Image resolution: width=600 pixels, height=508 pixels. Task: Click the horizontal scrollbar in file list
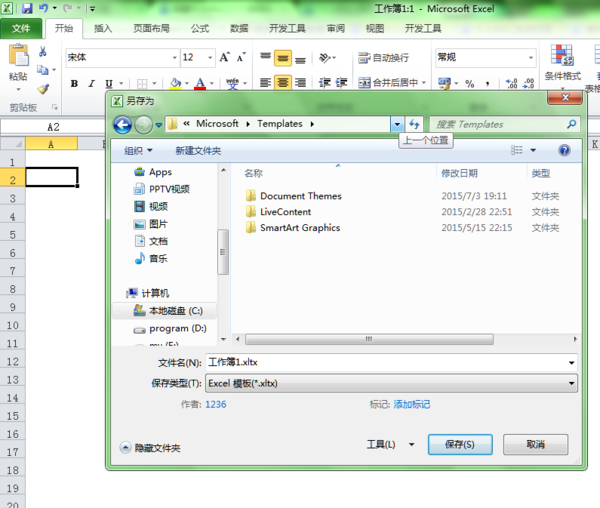point(369,339)
